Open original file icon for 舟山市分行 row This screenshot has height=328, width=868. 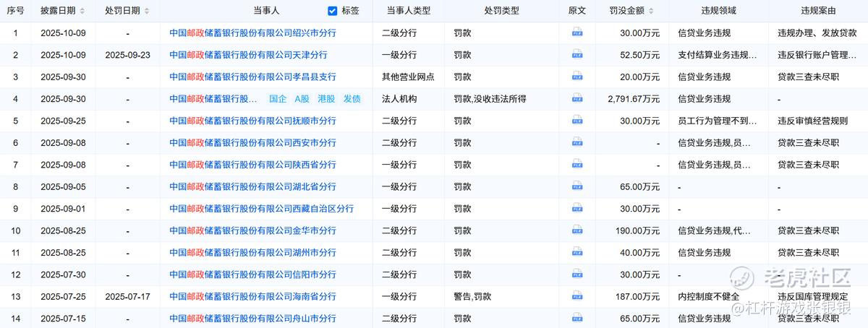pos(577,319)
